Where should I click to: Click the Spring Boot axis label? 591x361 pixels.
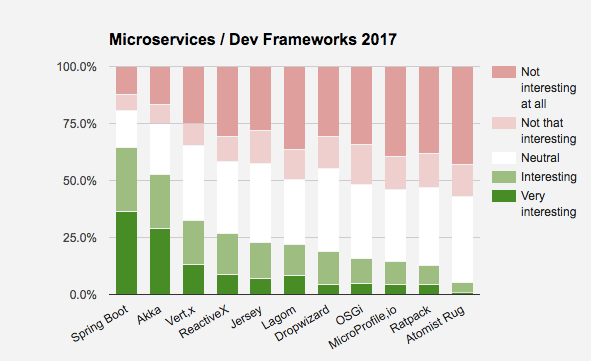pos(100,323)
